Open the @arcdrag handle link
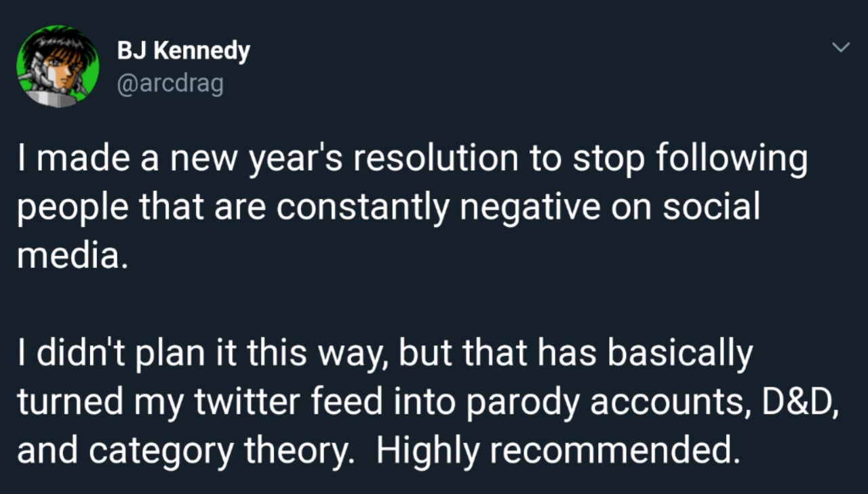The height and width of the screenshot is (494, 868). point(170,84)
